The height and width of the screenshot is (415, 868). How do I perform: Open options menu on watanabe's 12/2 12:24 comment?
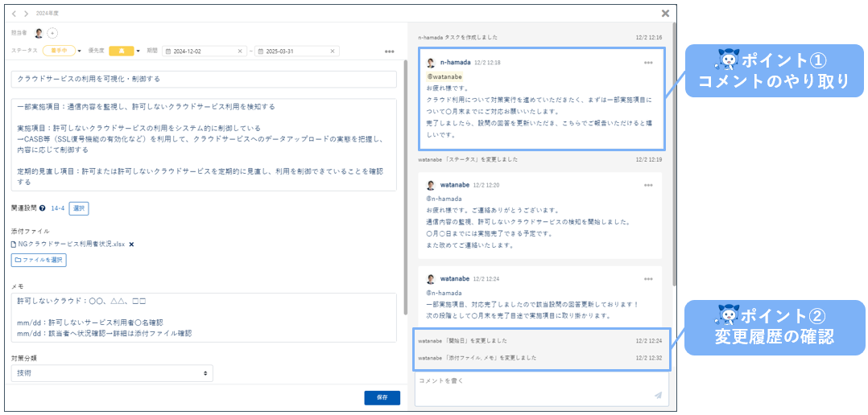coord(648,278)
